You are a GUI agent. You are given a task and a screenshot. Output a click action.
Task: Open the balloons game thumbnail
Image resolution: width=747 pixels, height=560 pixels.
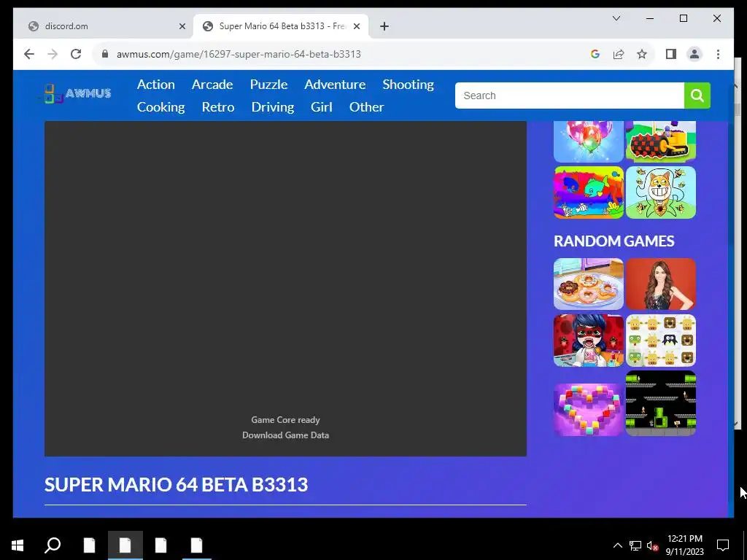(589, 141)
